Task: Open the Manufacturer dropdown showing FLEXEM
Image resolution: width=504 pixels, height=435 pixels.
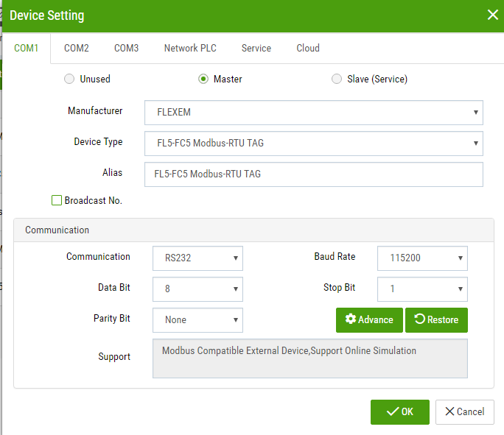Action: 314,113
